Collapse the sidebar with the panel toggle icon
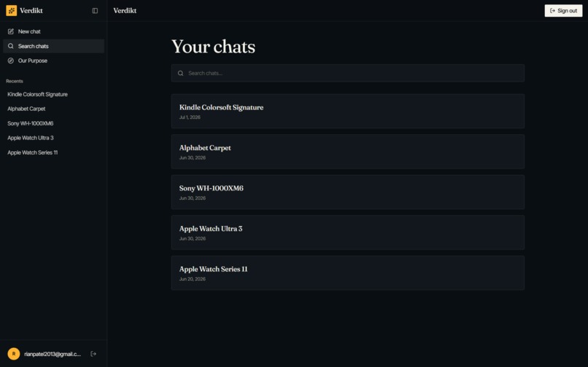The image size is (588, 367). pos(95,11)
